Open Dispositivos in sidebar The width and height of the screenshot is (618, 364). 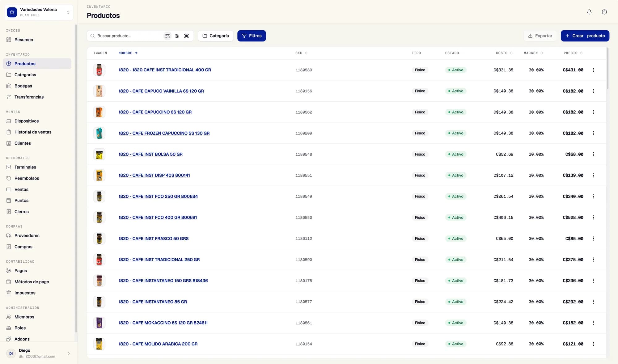click(x=37, y=121)
